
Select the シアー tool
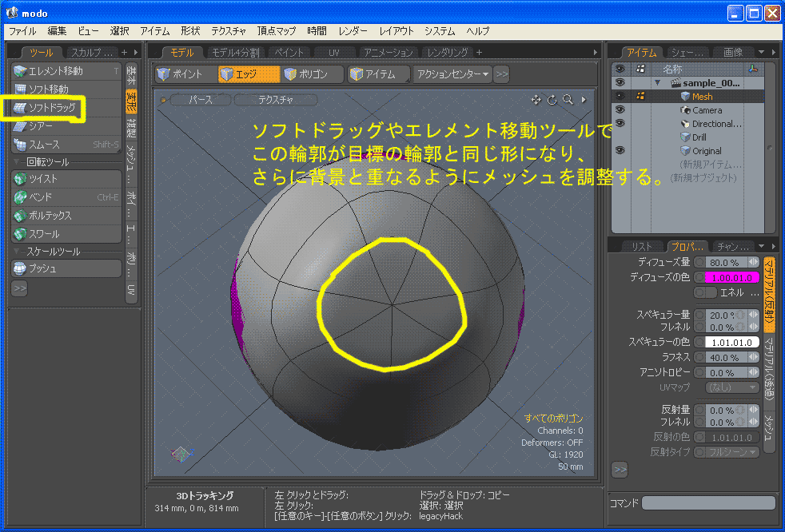coord(66,126)
